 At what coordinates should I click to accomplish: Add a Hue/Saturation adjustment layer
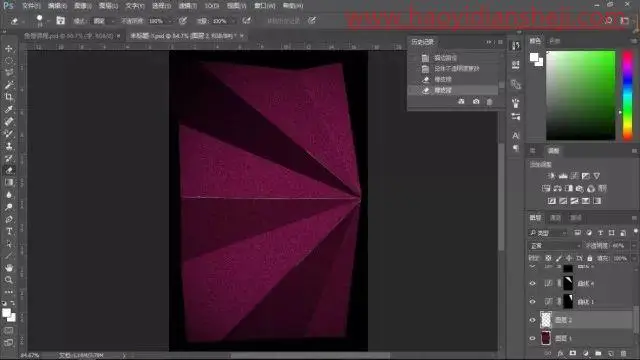pyautogui.click(x=546, y=189)
